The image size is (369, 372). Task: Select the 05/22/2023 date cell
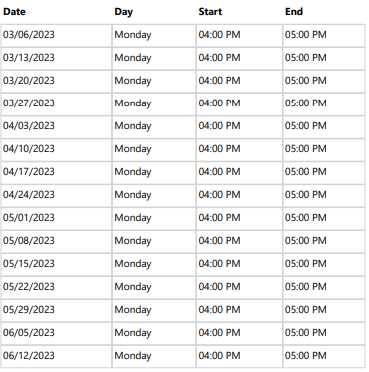tap(56, 288)
